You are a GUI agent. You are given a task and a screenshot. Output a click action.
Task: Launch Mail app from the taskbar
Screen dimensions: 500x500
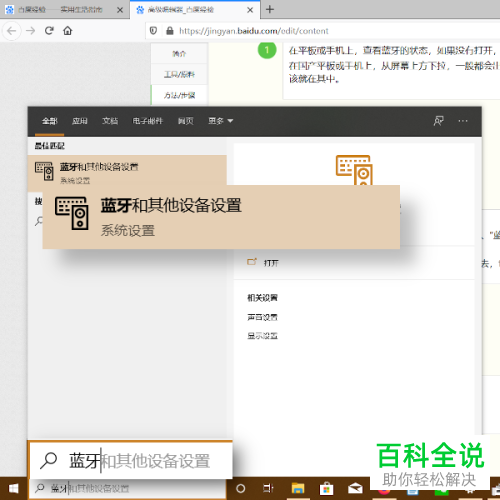[355, 489]
